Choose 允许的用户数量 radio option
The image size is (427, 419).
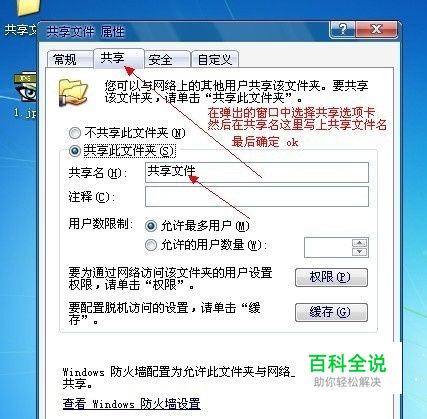point(151,245)
